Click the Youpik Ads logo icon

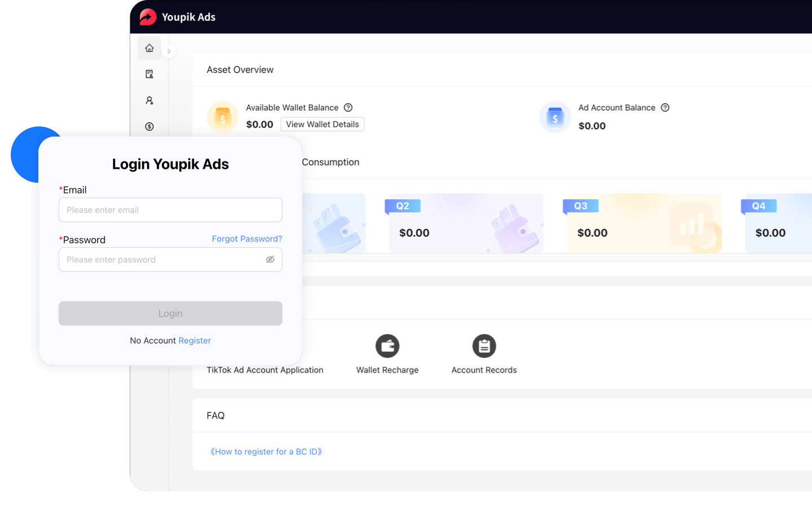pyautogui.click(x=148, y=17)
